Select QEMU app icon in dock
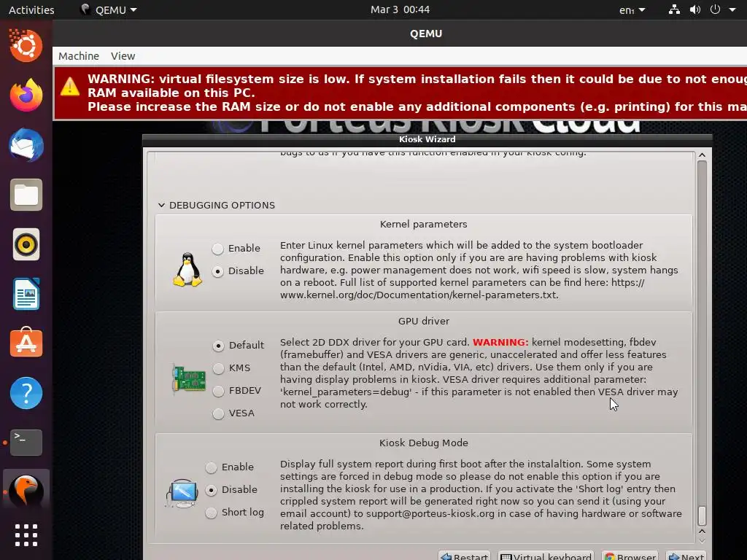 26,491
